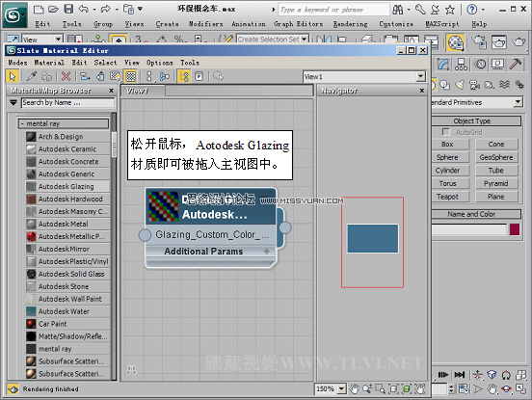The width and height of the screenshot is (532, 400).
Task: Click the favorites star icon
Action: tap(450, 10)
